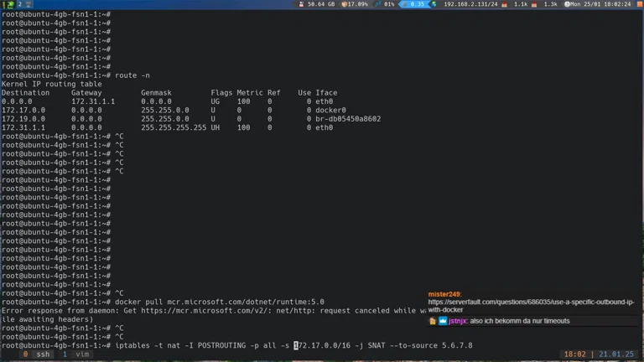
Task: Select the tmux window 0 ssh
Action: pos(37,354)
